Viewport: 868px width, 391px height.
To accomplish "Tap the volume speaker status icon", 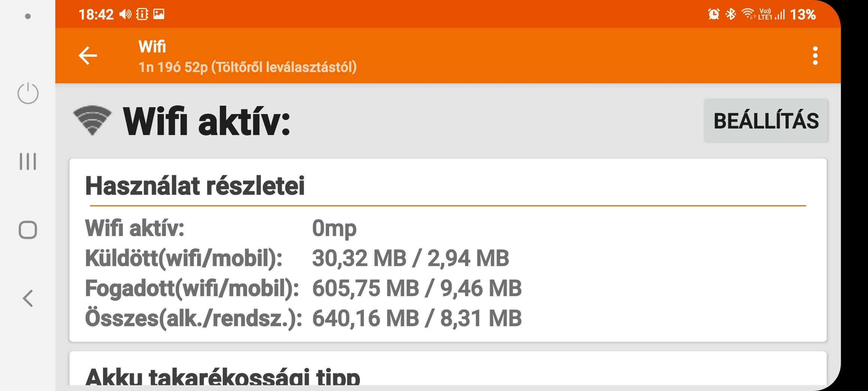I will point(125,14).
